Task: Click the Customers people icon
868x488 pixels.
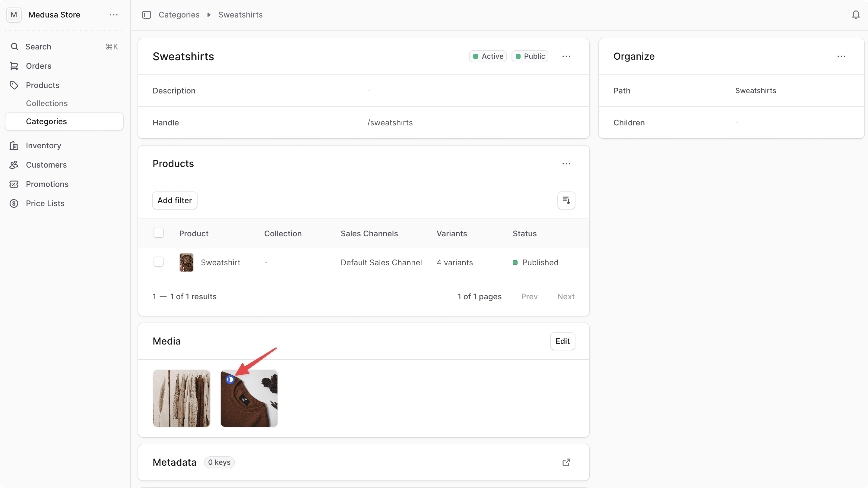Action: (14, 165)
